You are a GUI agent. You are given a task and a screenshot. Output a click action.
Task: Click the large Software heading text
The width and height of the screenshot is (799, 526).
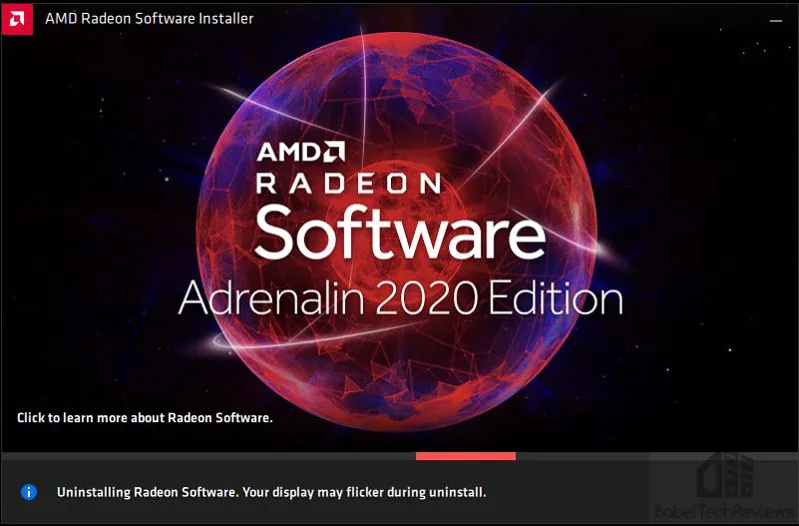pos(400,232)
